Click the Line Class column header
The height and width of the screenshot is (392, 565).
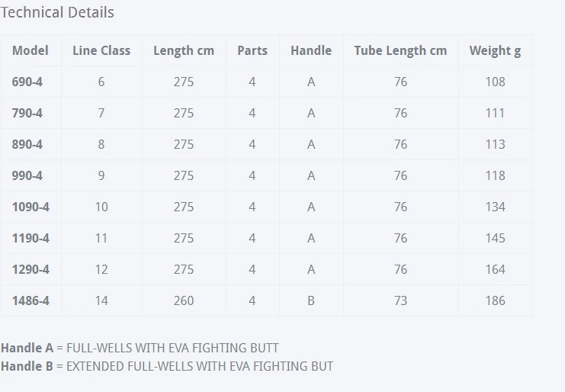pos(101,50)
